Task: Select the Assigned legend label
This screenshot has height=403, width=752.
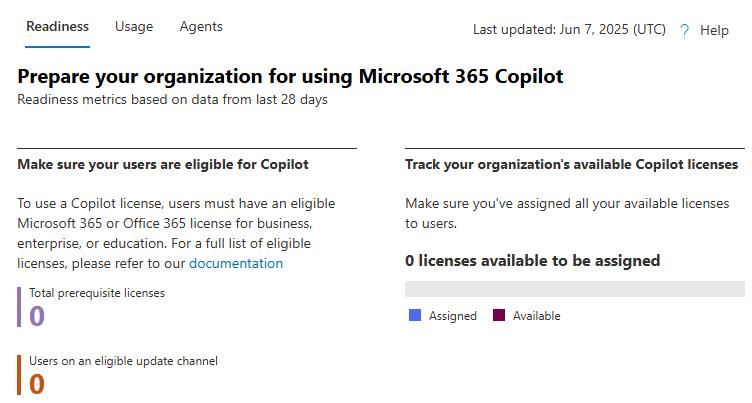Action: [x=452, y=316]
